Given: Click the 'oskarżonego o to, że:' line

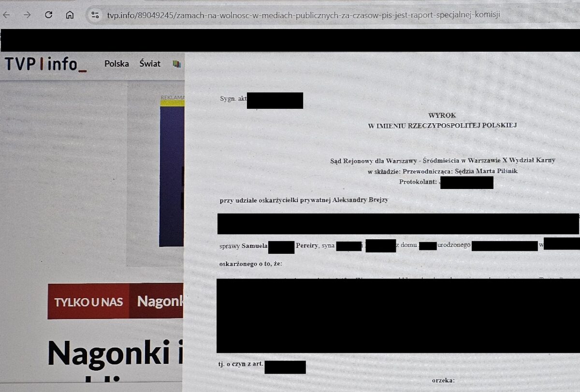Looking at the screenshot, I should (x=251, y=264).
